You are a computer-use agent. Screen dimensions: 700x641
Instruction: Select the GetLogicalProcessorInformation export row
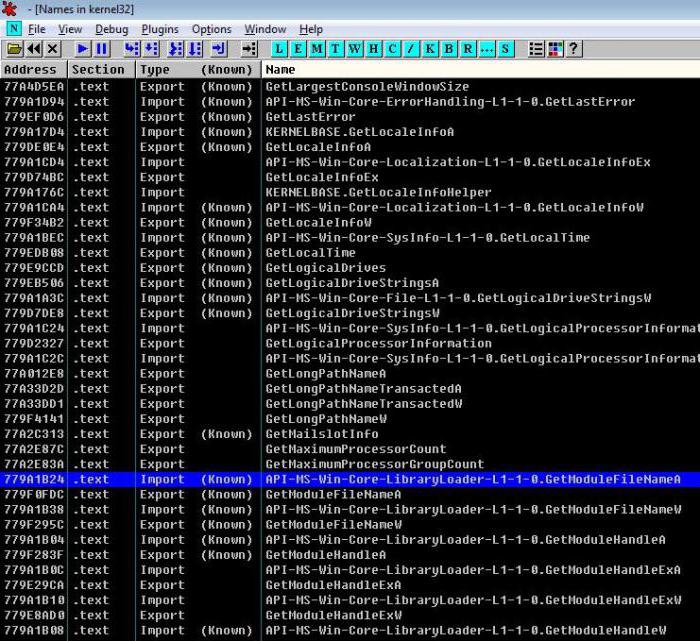[350, 343]
